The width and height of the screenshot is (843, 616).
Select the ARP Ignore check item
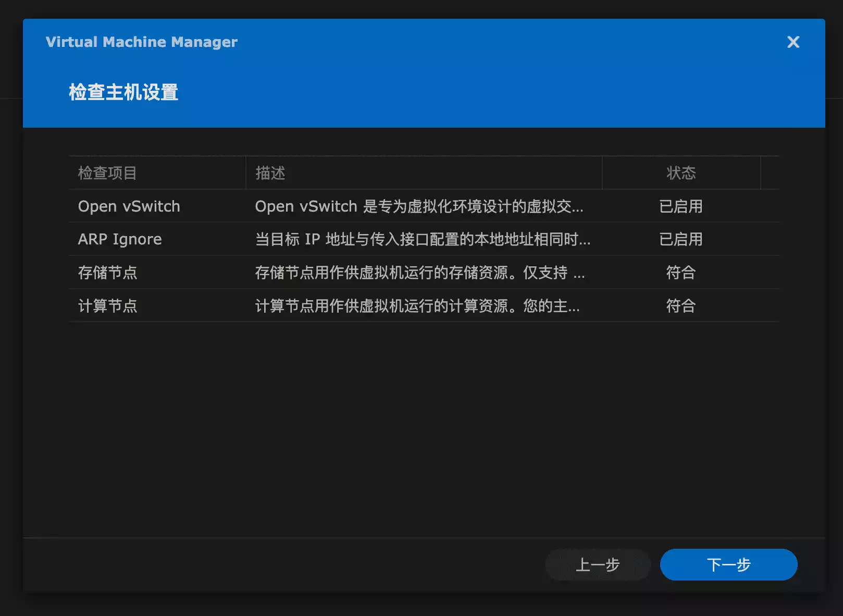tap(120, 239)
